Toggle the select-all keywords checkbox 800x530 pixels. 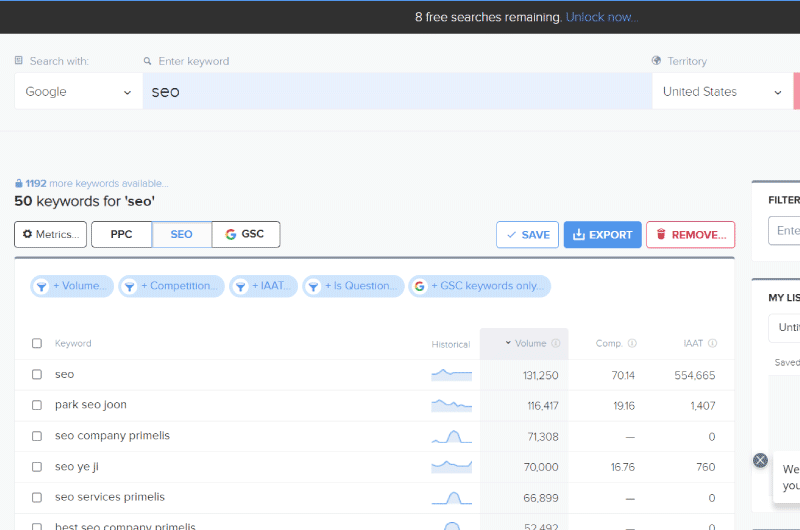(x=37, y=343)
